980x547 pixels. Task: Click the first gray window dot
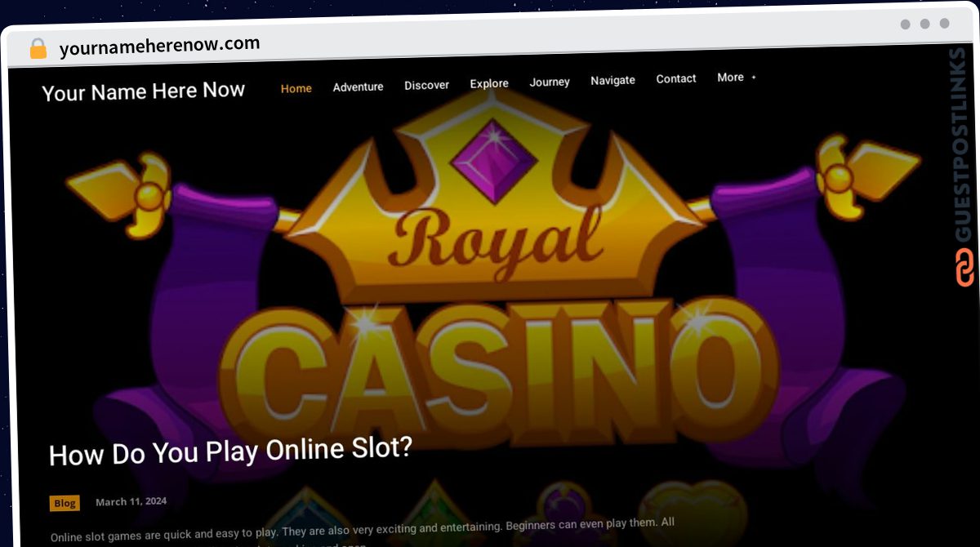[x=906, y=24]
